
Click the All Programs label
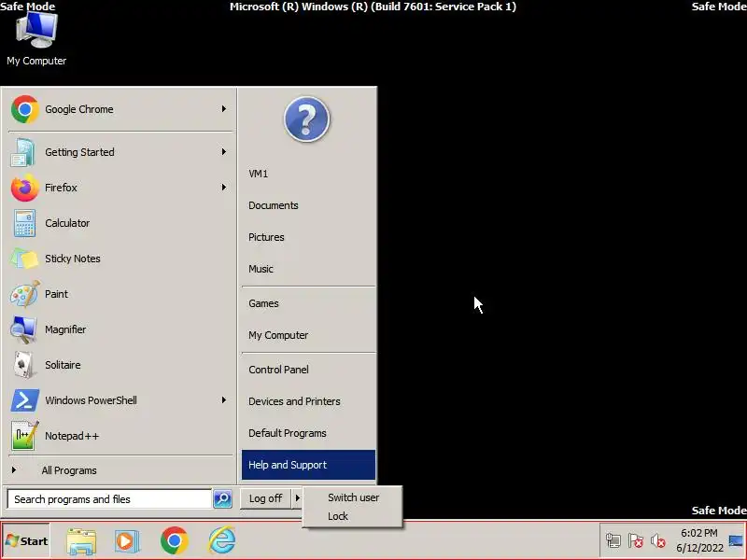69,470
